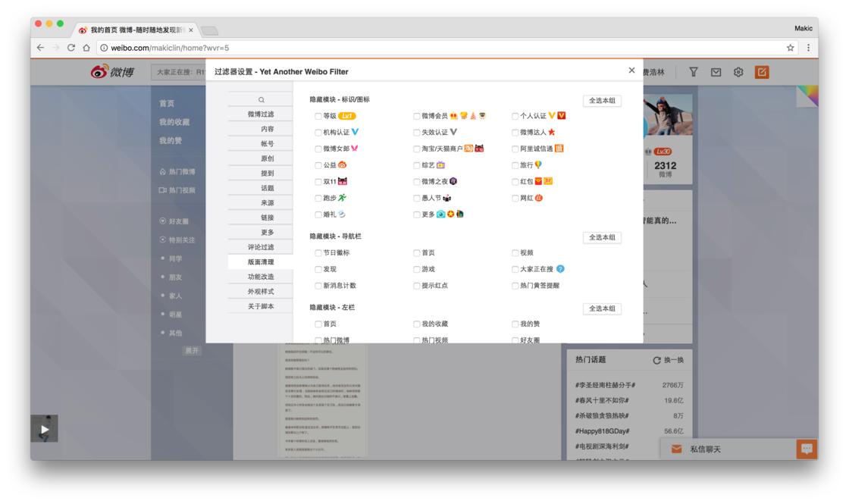Open hot topic #Happy818GDay#
The height and width of the screenshot is (504, 849).
602,431
